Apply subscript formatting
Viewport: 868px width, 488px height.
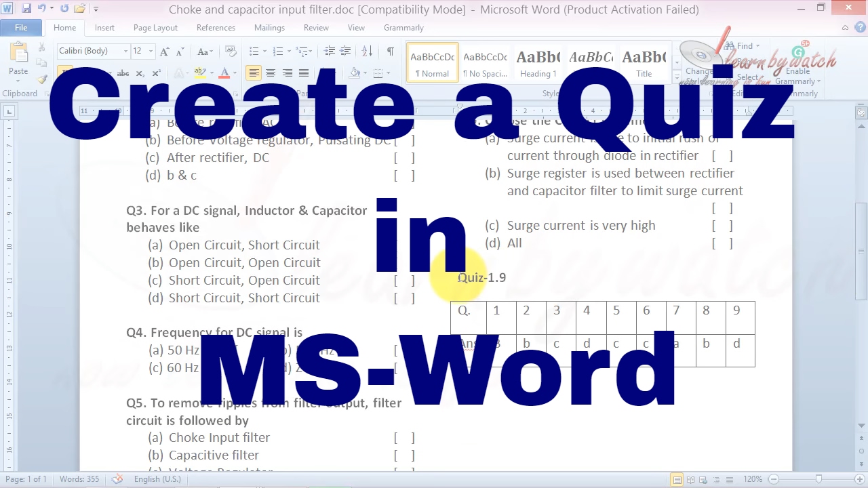click(140, 73)
